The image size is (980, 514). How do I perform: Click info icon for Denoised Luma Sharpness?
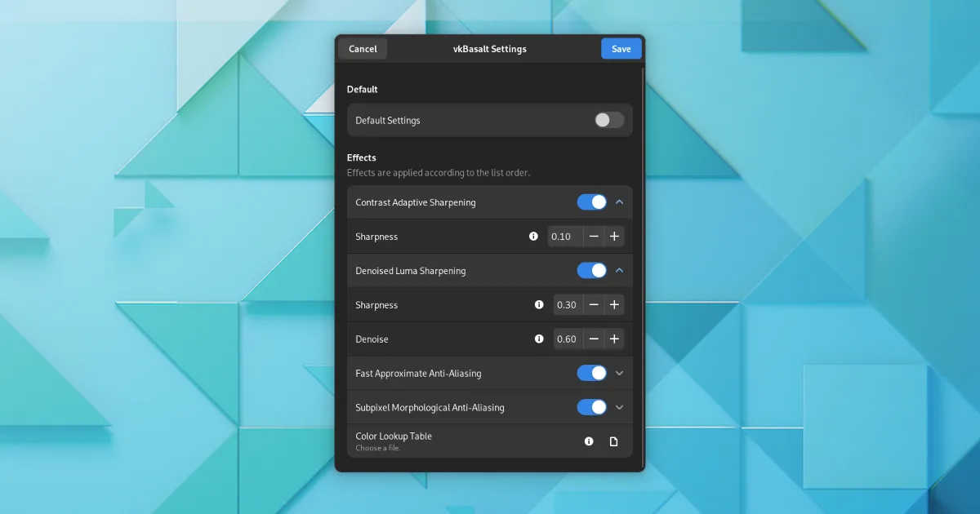point(539,305)
